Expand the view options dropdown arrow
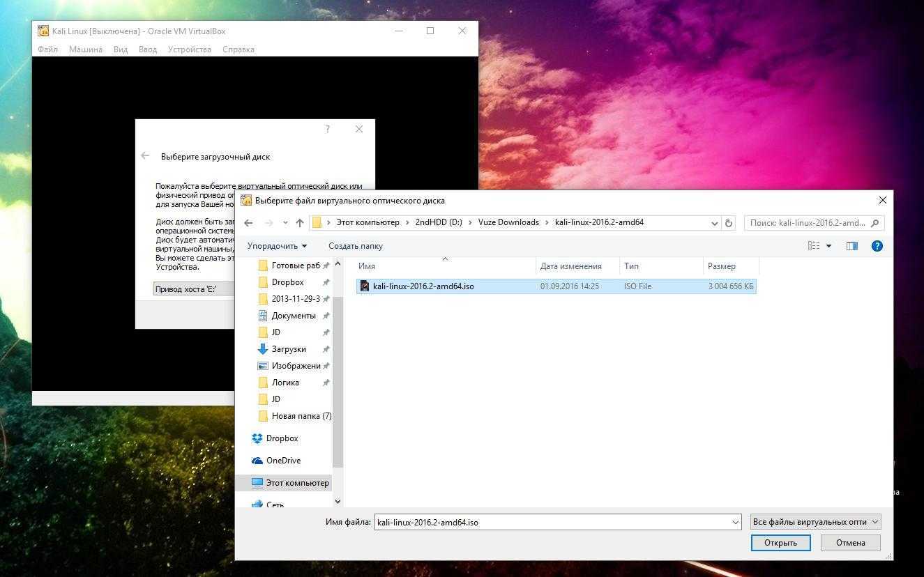Image resolution: width=924 pixels, height=577 pixels. [828, 246]
